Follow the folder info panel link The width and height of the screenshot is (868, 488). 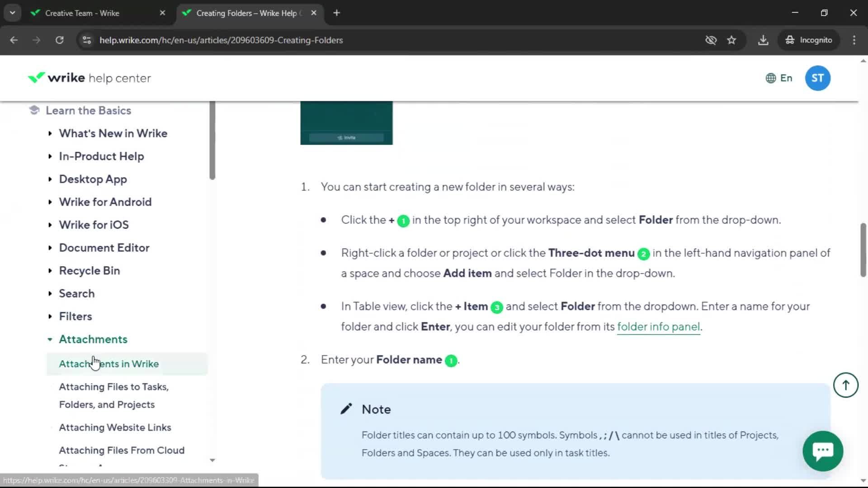tap(658, 327)
